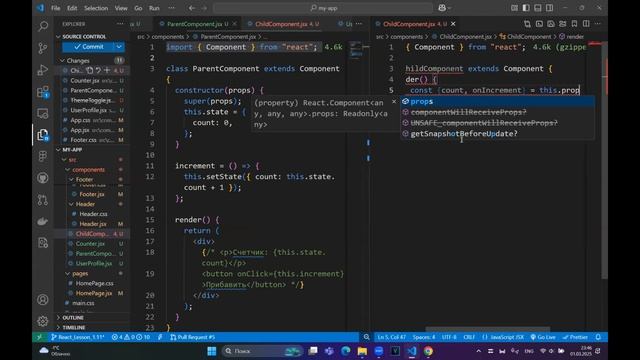Collapse the Changes group
The height and width of the screenshot is (360, 640).
tap(62, 60)
